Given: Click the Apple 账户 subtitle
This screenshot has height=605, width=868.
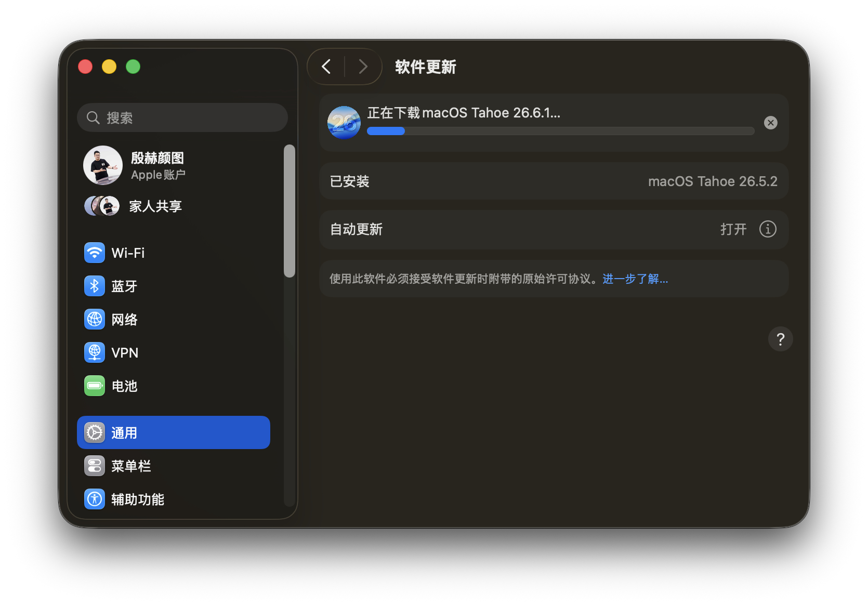Looking at the screenshot, I should click(158, 175).
